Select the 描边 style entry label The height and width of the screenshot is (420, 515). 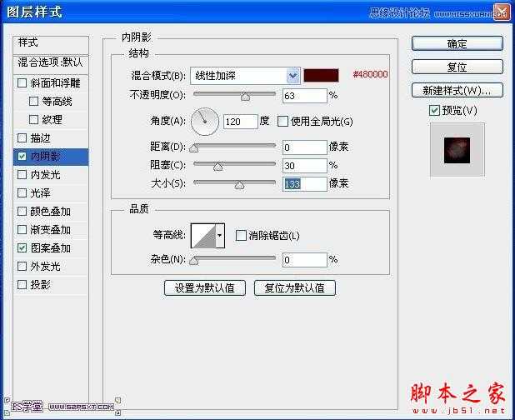coord(40,138)
